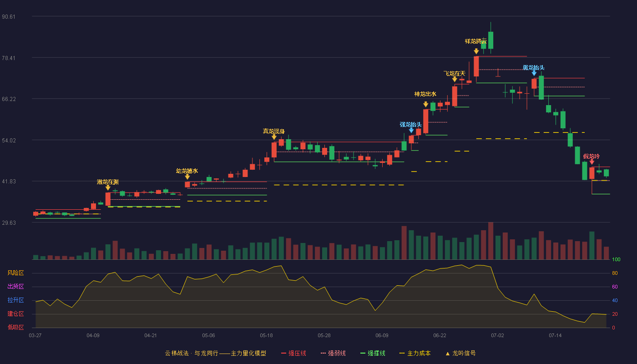The width and height of the screenshot is (637, 364).
Task: Click the 潜龙在渊 signal arrow marker
Action: click(x=108, y=187)
